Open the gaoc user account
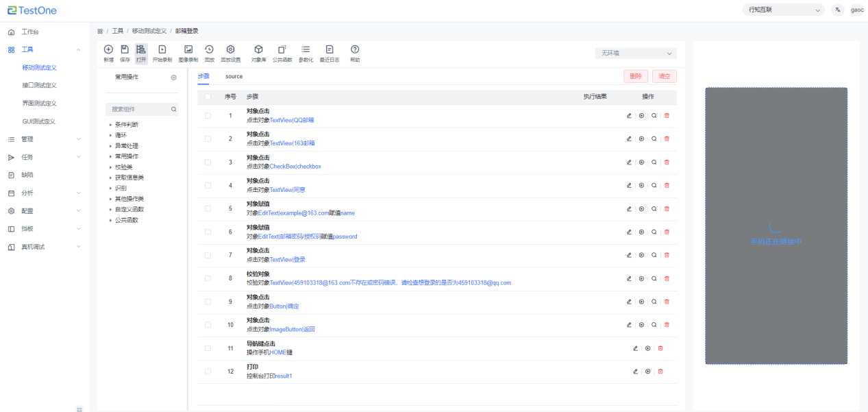The width and height of the screenshot is (868, 412). (857, 10)
